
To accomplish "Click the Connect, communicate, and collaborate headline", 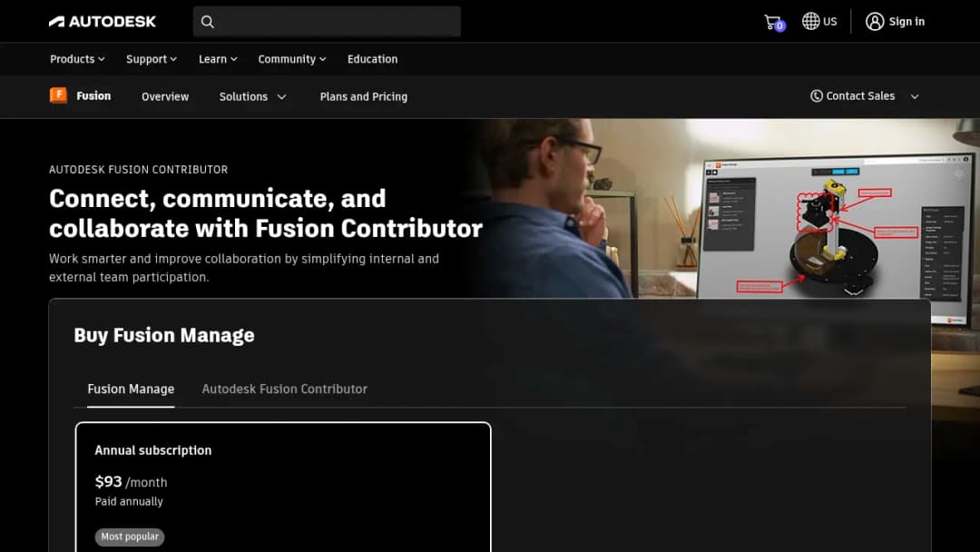I will (266, 213).
